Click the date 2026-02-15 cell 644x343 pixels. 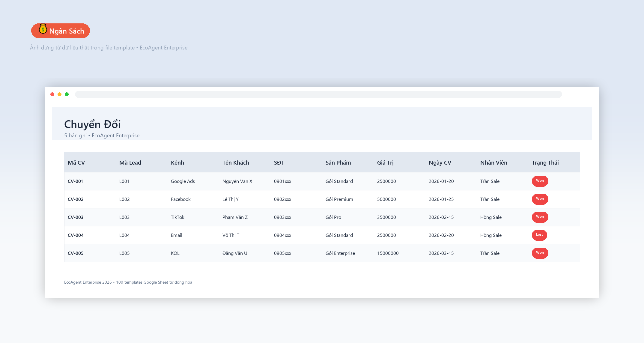pyautogui.click(x=441, y=217)
